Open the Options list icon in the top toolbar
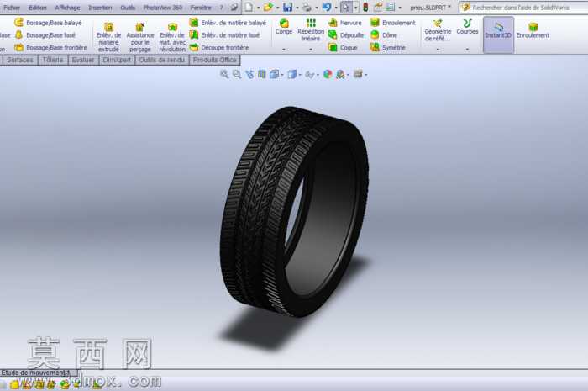 coord(391,7)
